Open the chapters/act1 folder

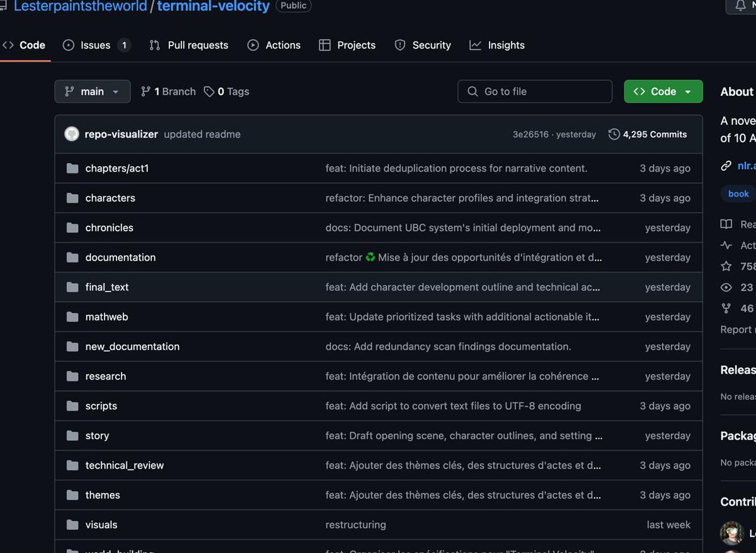click(117, 168)
